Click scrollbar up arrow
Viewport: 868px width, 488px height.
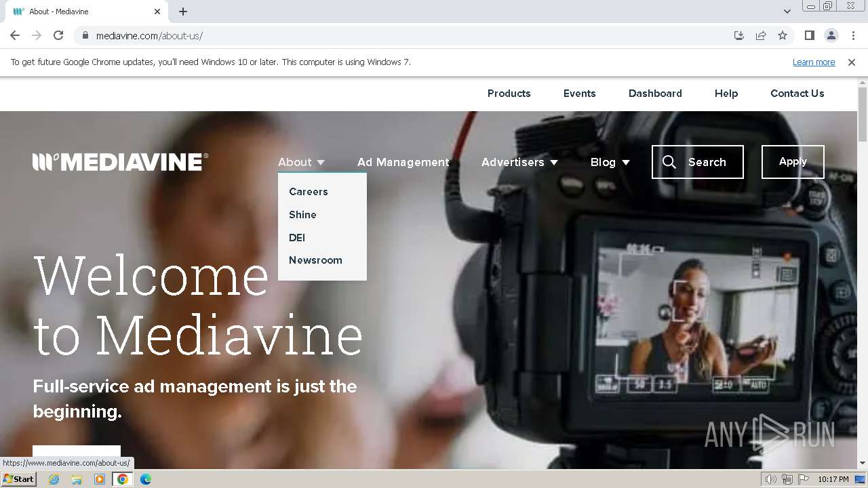point(863,82)
